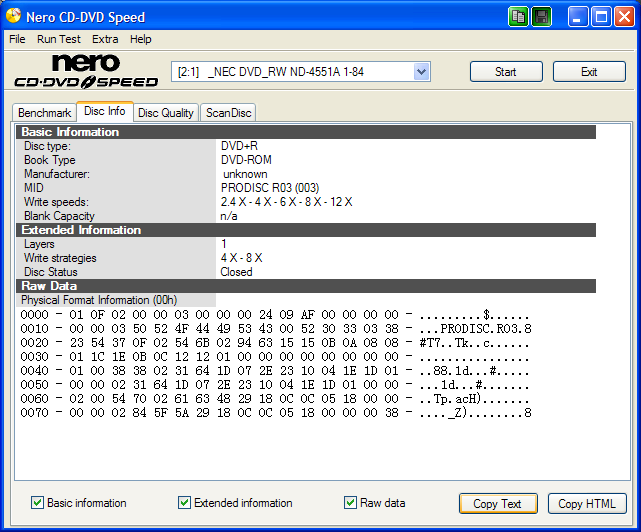Click the Basic Information section header

[x=306, y=132]
